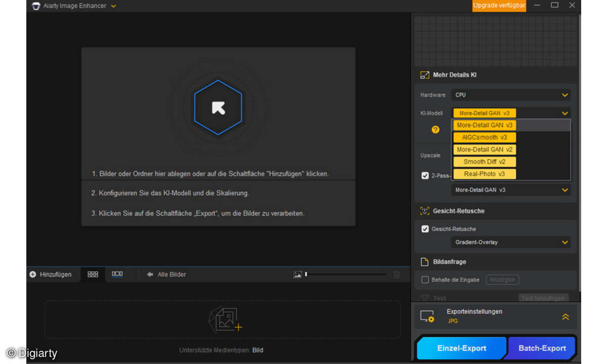Image resolution: width=608 pixels, height=364 pixels.
Task: Click the right panel vertical scrollbar
Action: point(579,152)
